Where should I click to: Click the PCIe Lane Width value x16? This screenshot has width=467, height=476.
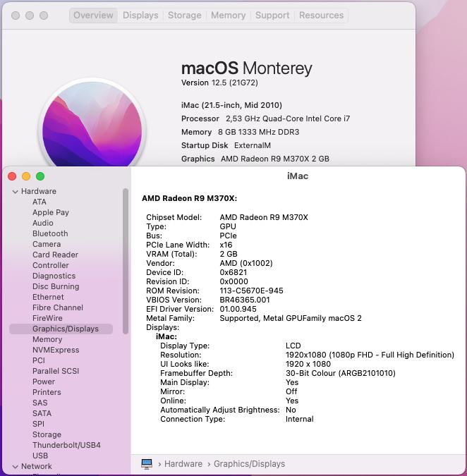226,245
